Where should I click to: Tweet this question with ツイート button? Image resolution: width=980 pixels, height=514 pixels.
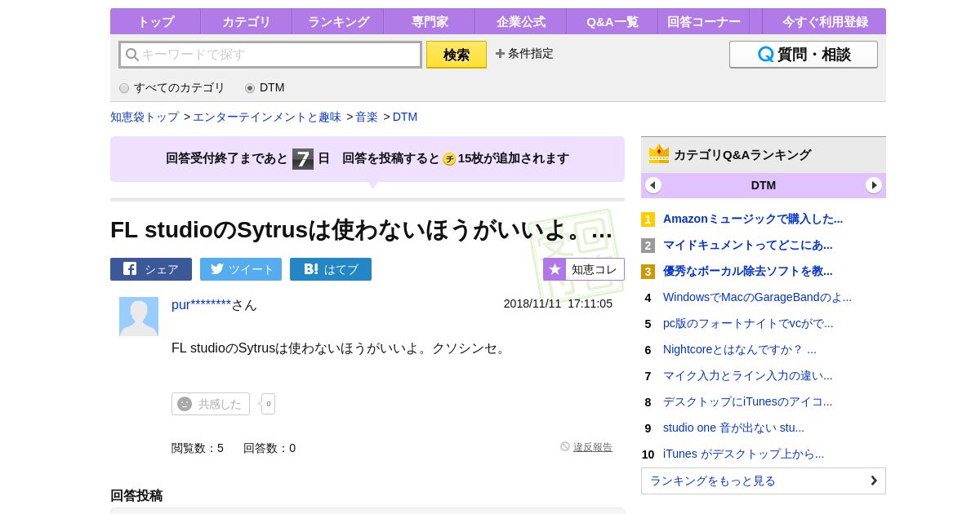pos(241,269)
